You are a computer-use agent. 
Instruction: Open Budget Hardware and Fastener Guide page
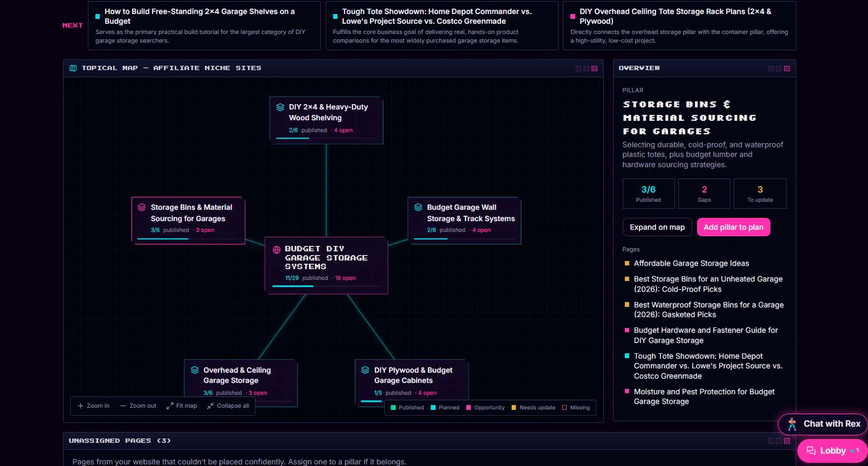pos(706,335)
